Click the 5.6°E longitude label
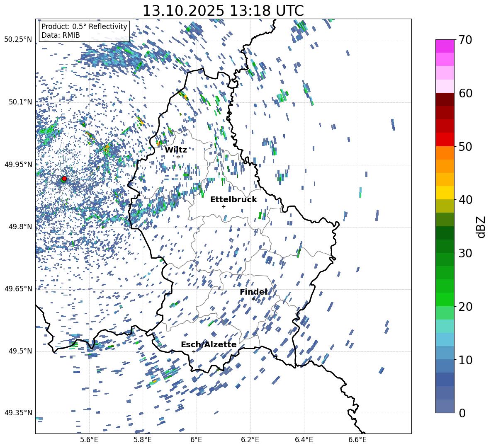The width and height of the screenshot is (491, 448). 89,440
